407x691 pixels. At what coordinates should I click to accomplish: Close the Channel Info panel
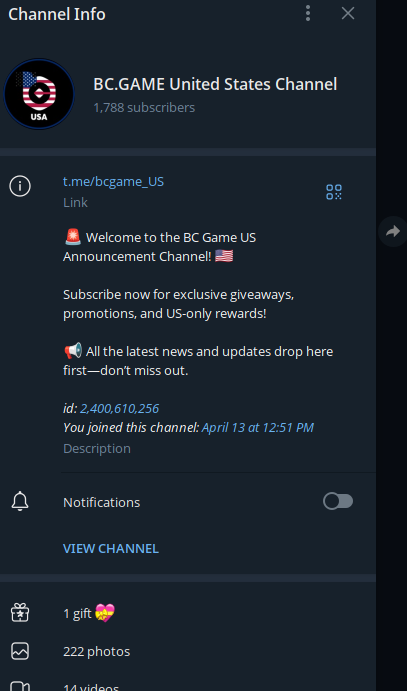click(348, 14)
